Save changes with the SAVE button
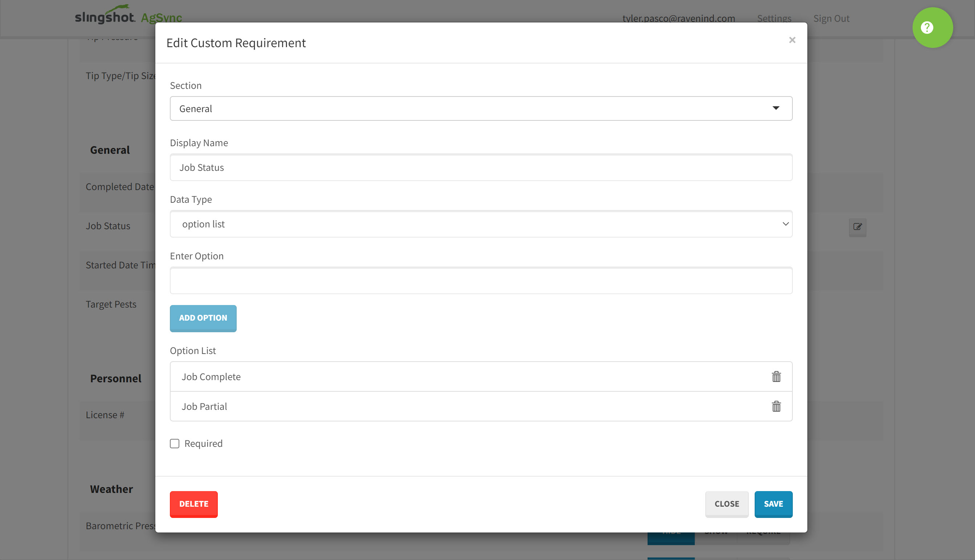 pyautogui.click(x=773, y=504)
